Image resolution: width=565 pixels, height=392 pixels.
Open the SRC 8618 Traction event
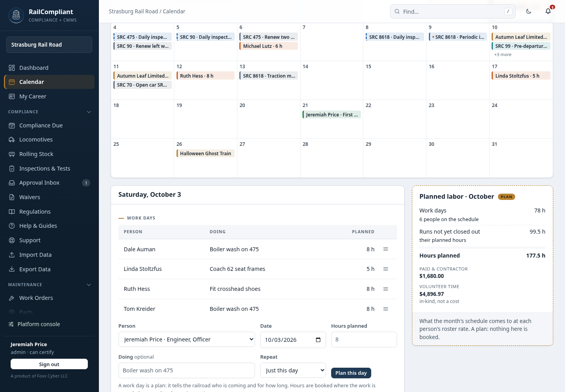268,76
